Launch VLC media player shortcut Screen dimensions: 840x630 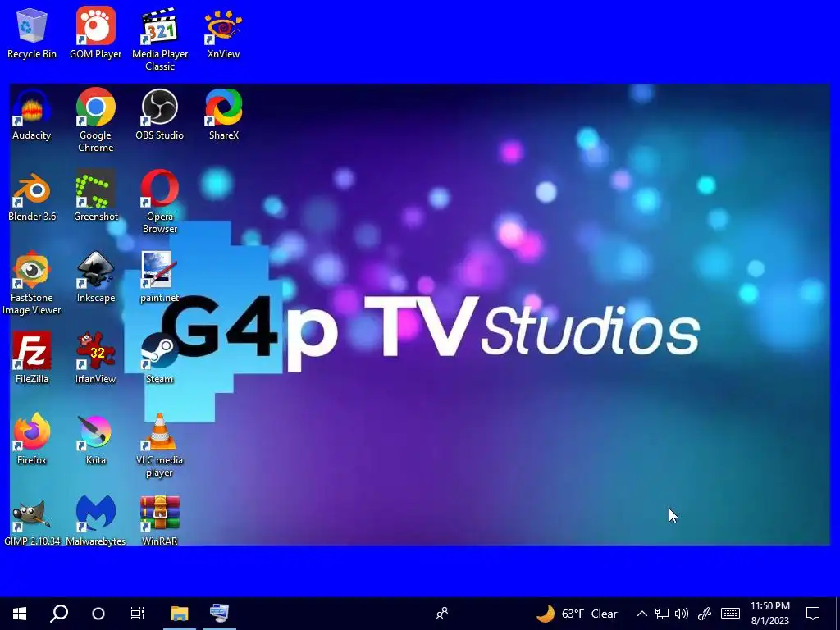point(160,445)
